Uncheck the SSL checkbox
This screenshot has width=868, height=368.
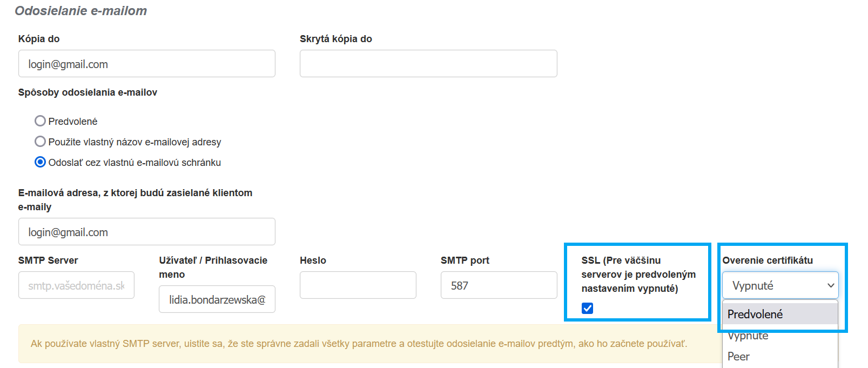[588, 308]
